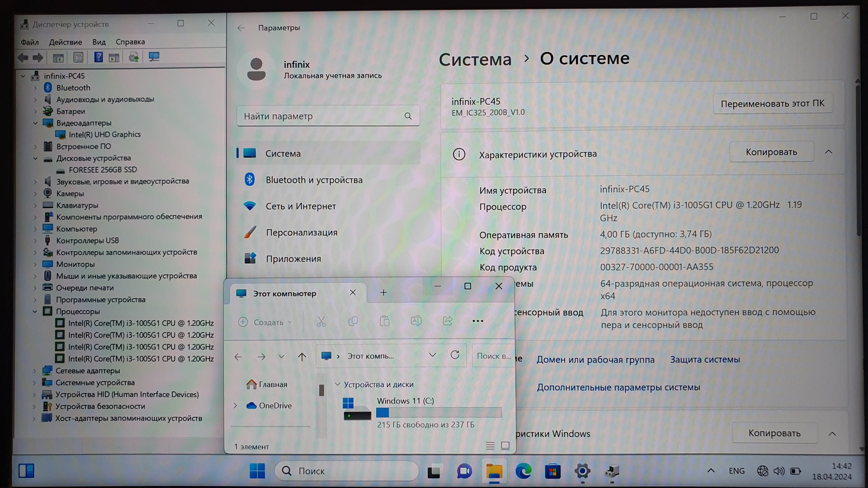Open the Действие menu

[65, 42]
